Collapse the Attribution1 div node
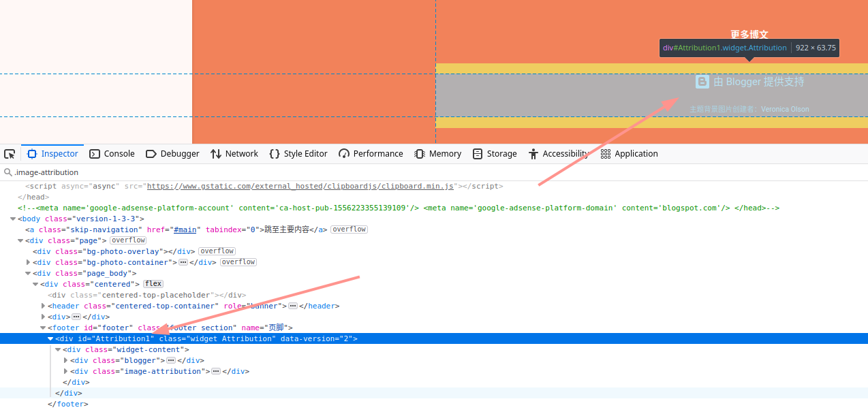Image resolution: width=868 pixels, height=412 pixels. click(50, 338)
